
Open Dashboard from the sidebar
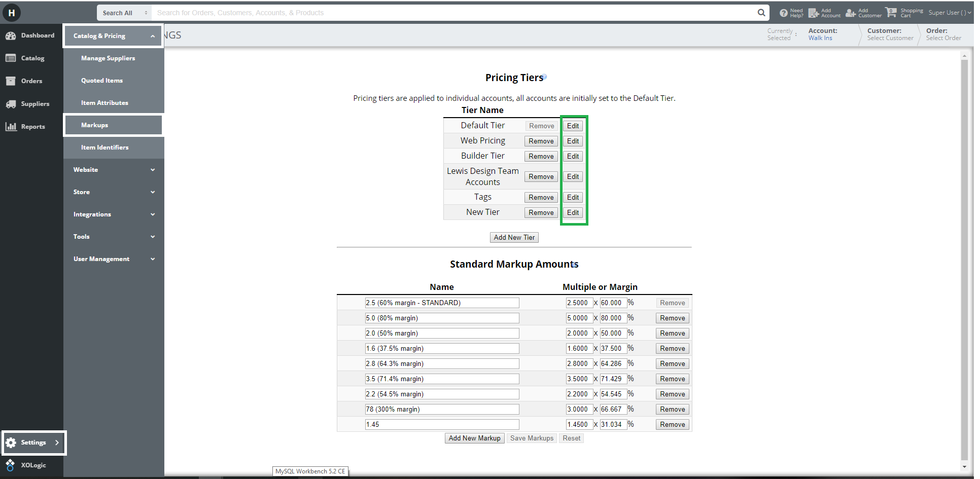(x=31, y=35)
